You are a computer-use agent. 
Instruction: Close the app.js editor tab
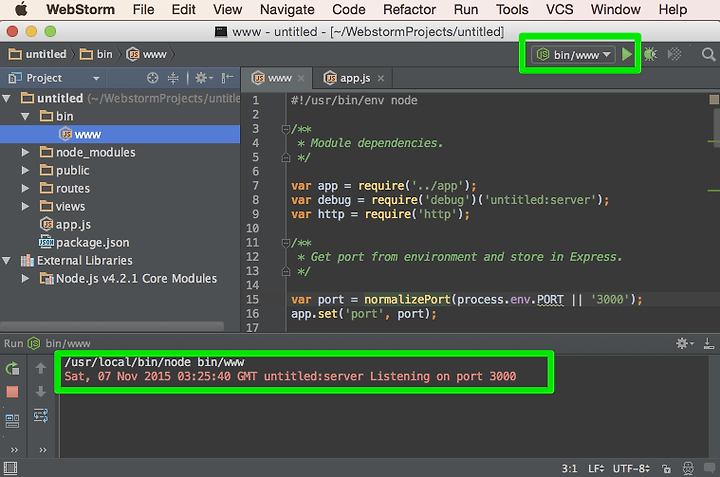tap(381, 79)
